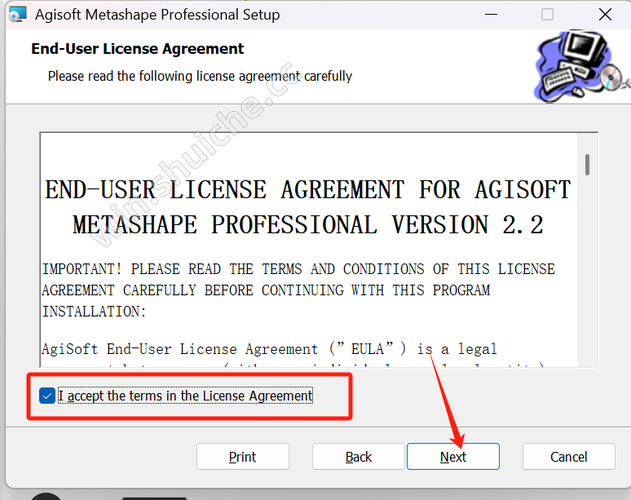Viewport: 631px width, 500px height.
Task: Close the setup window
Action: click(605, 14)
